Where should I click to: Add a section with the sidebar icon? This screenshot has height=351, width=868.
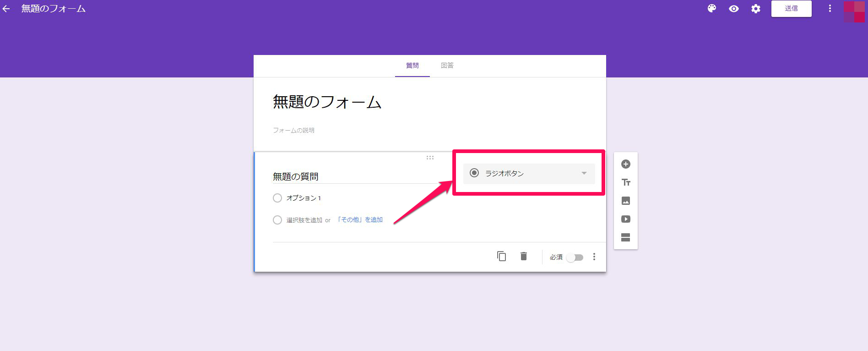point(626,237)
